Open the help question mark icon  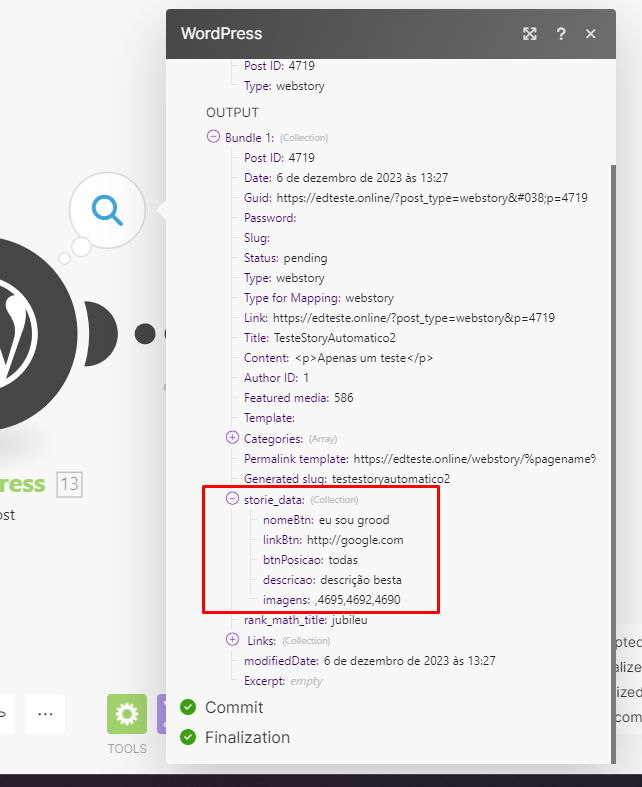pos(561,34)
